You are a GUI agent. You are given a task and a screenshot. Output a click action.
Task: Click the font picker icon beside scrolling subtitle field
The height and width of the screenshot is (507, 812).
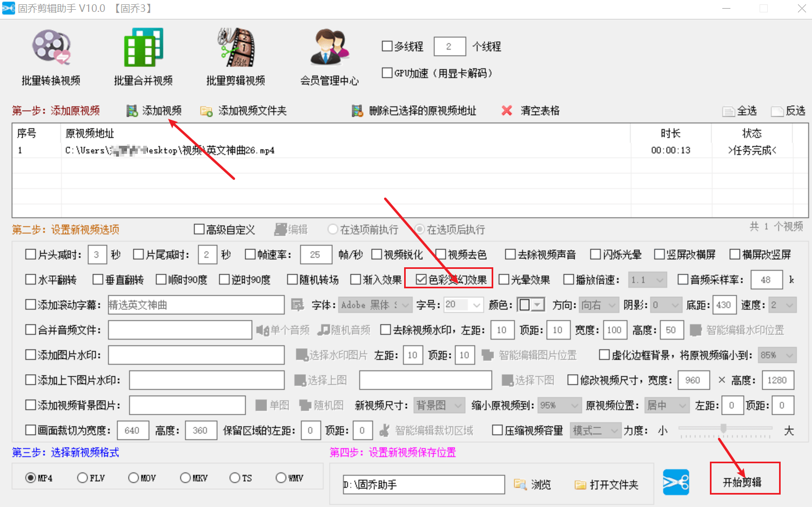pyautogui.click(x=297, y=305)
